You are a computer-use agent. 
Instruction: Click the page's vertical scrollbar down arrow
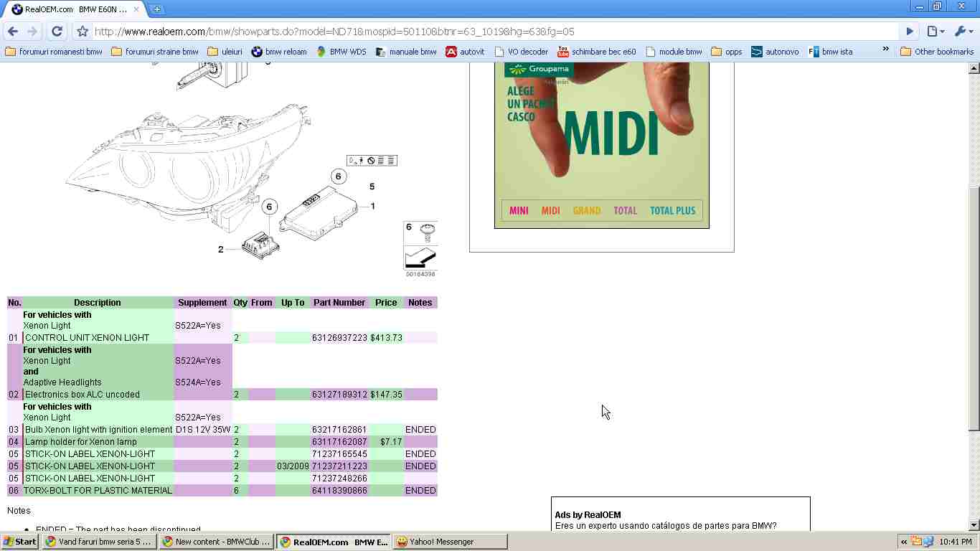click(x=974, y=524)
